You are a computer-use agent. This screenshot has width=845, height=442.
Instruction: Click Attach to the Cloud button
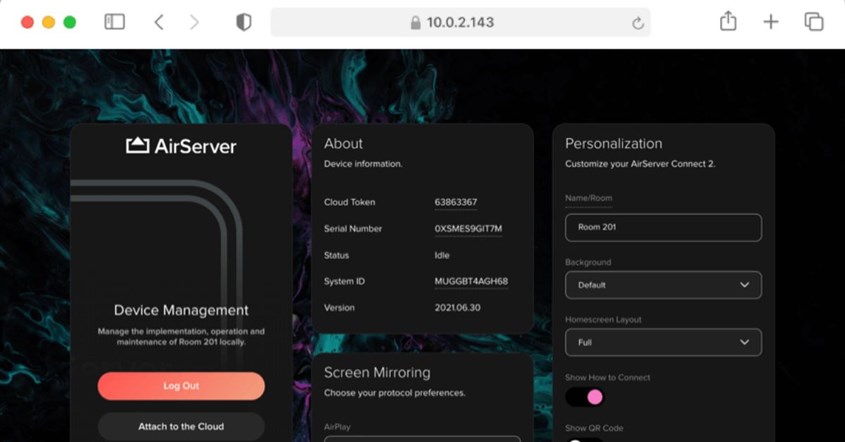coord(181,426)
